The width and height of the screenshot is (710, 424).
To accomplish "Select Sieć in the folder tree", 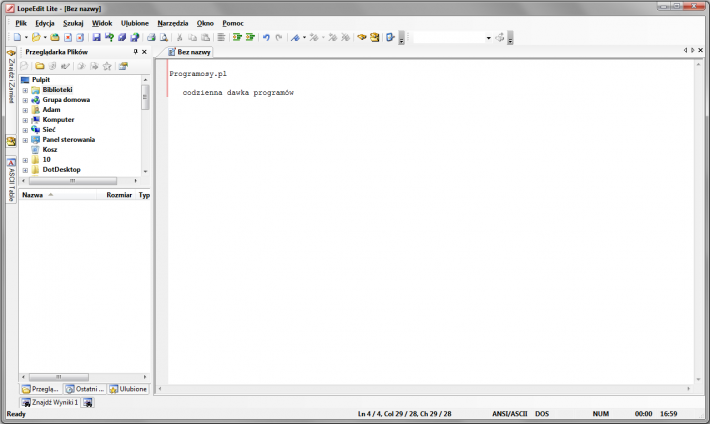I will point(49,130).
